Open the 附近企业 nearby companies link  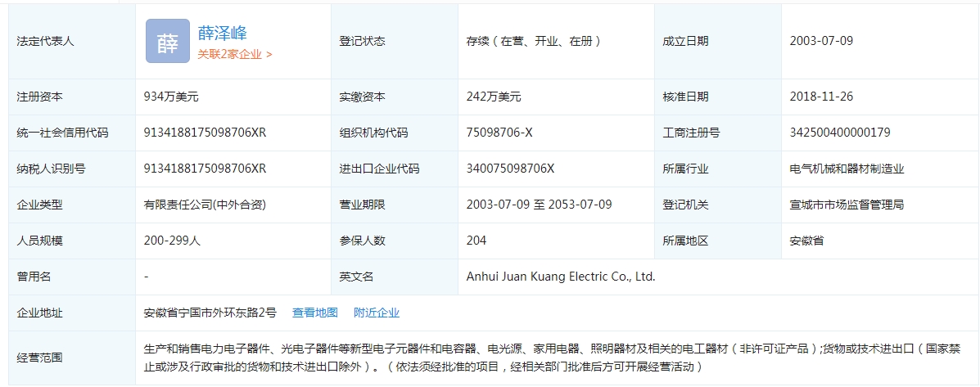(377, 313)
